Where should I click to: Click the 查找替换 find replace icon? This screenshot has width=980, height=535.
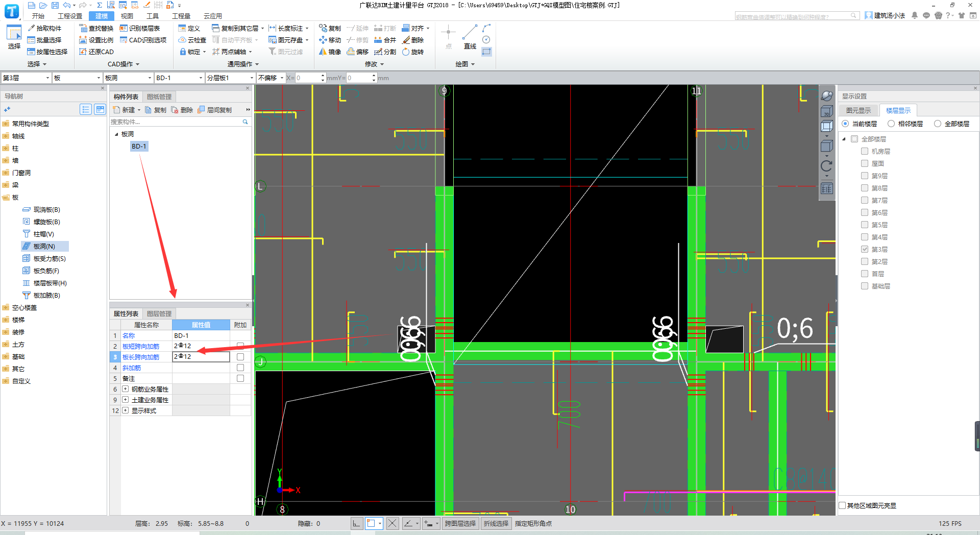(96, 28)
